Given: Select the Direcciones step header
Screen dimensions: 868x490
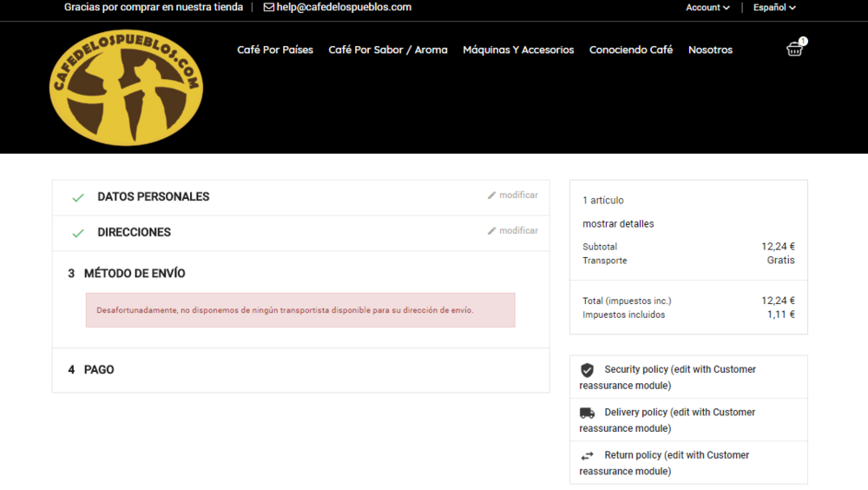Looking at the screenshot, I should [x=134, y=232].
